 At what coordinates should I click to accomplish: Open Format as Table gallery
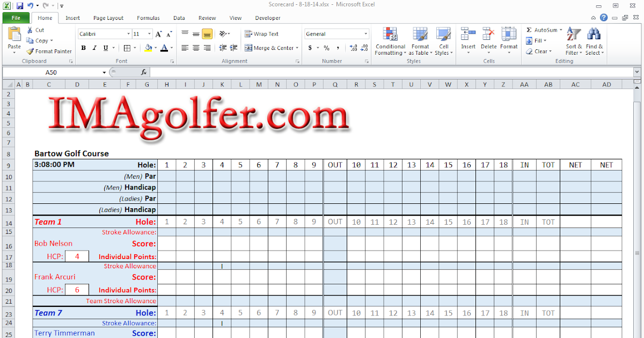(420, 41)
